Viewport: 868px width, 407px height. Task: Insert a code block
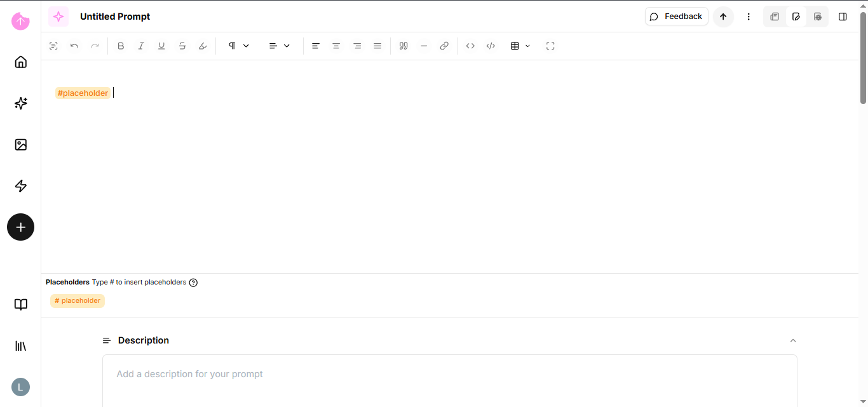point(491,46)
